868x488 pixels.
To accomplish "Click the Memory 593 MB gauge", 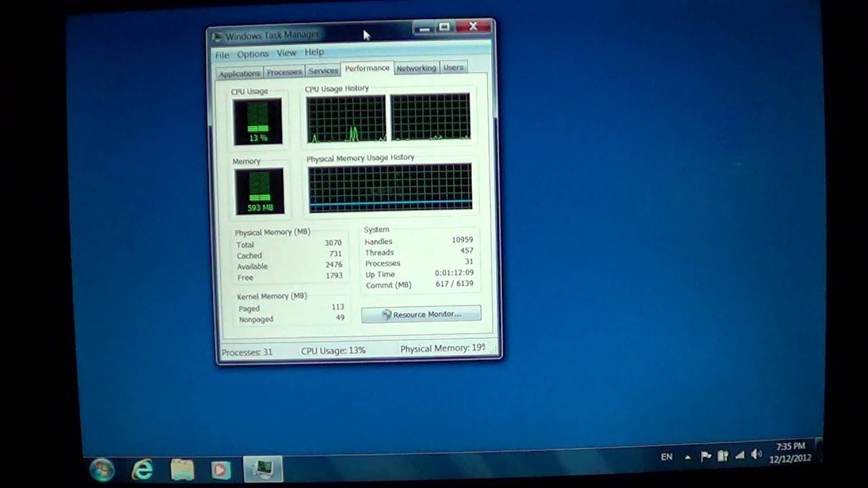I will coord(259,192).
